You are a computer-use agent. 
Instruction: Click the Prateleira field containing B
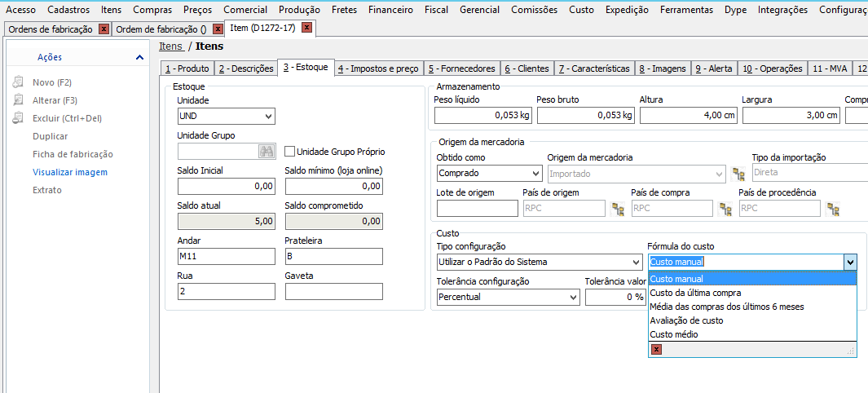pos(334,256)
